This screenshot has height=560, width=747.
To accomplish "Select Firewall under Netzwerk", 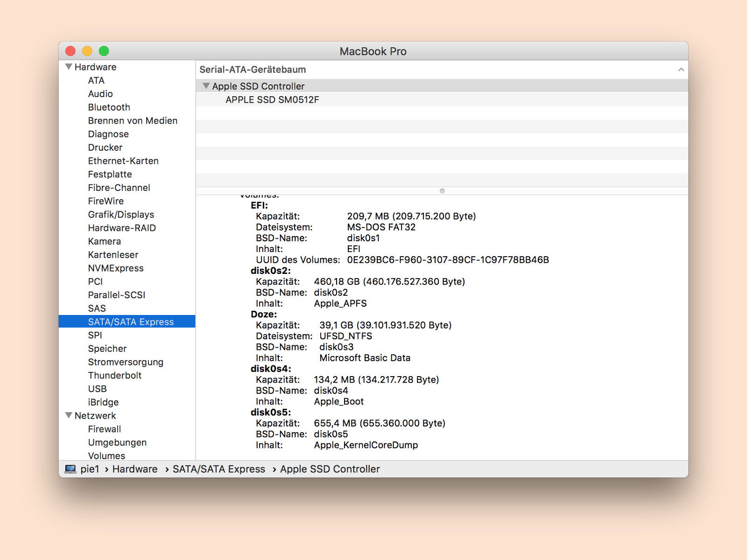I will point(105,429).
